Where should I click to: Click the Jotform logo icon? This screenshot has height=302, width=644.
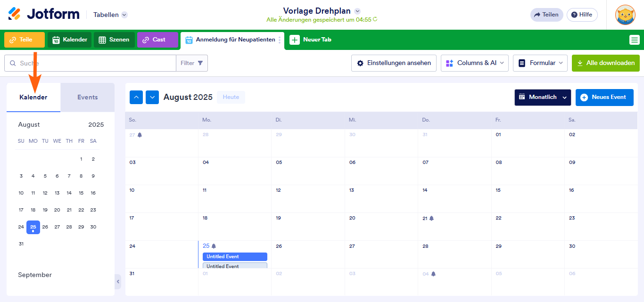pos(15,14)
